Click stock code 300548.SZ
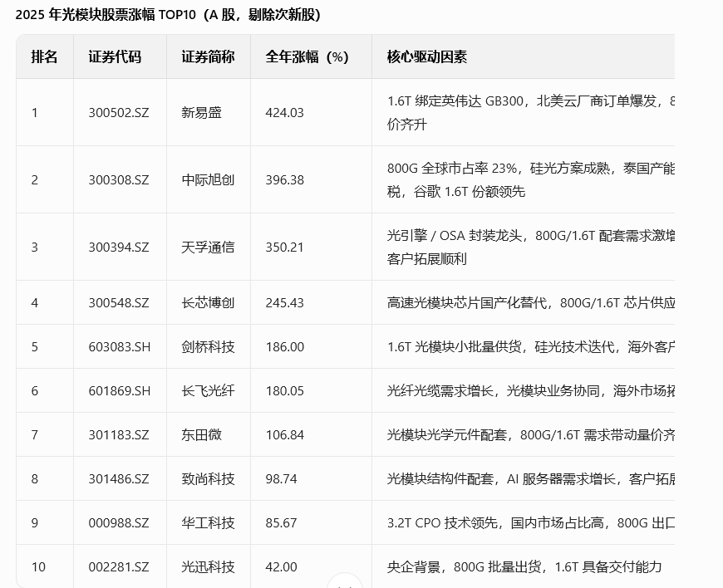The width and height of the screenshot is (723, 588). tap(119, 303)
